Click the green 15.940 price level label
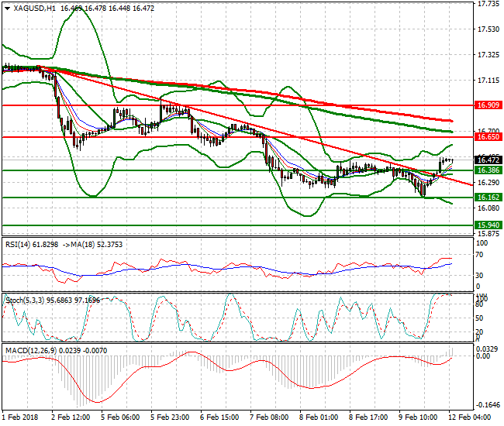 pyautogui.click(x=488, y=225)
